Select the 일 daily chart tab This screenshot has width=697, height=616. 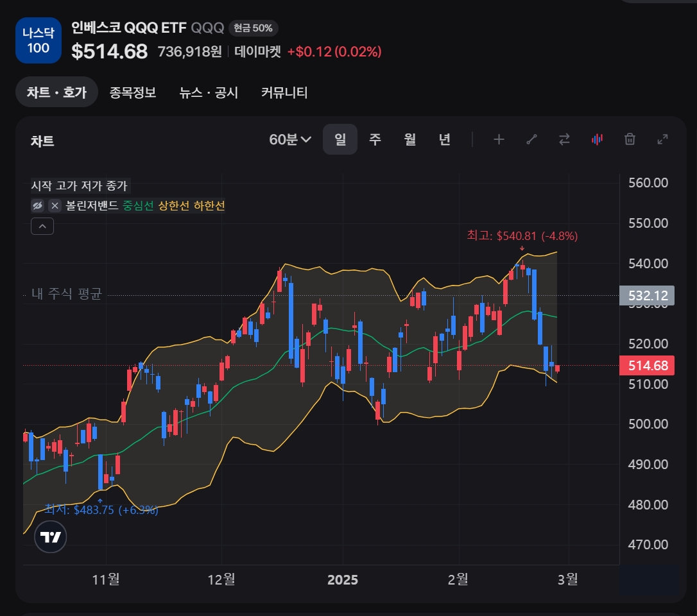coord(340,139)
